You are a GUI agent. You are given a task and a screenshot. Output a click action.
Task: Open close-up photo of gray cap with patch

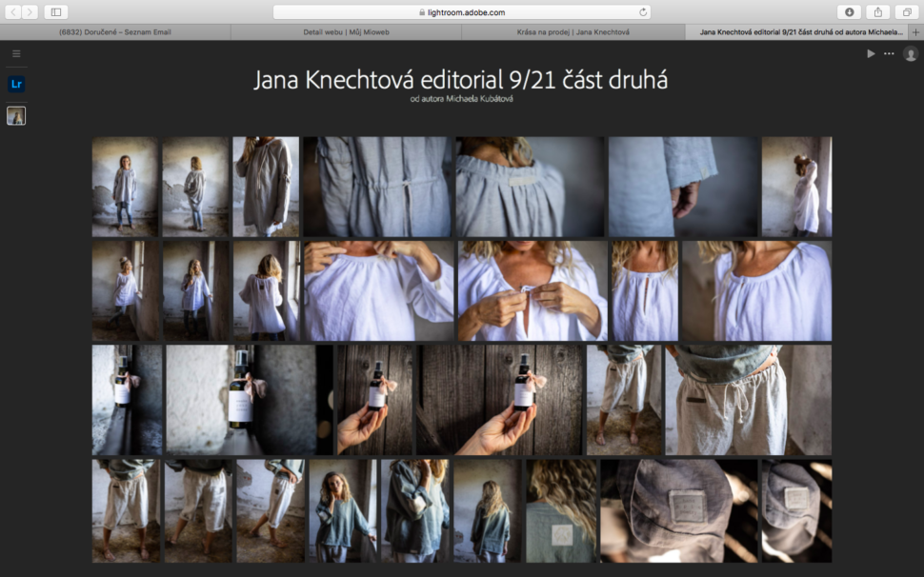[x=678, y=510]
